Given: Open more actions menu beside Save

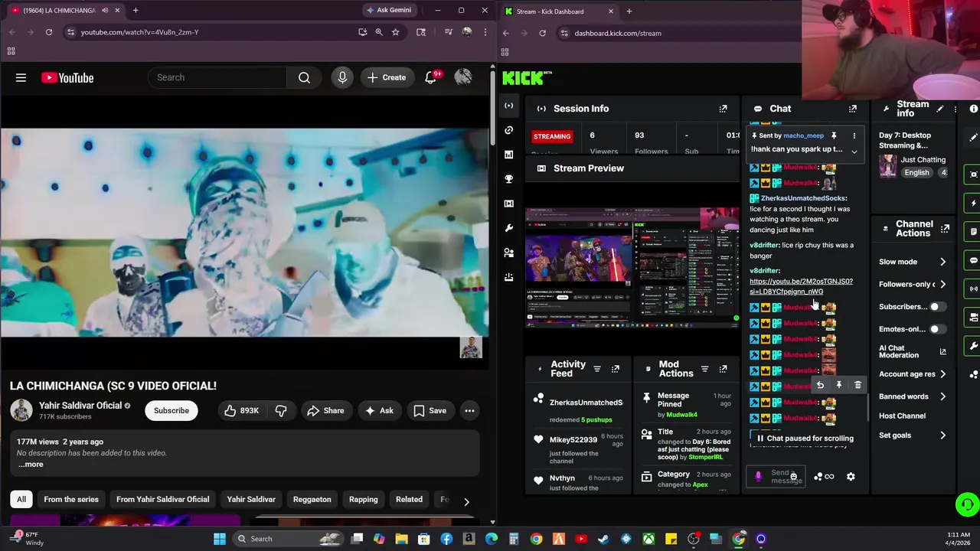Looking at the screenshot, I should point(469,411).
